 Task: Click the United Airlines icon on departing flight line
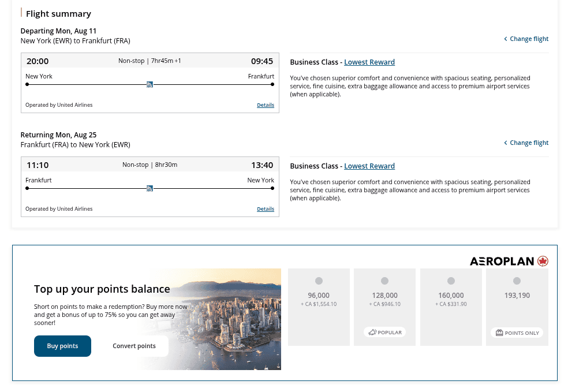(150, 84)
